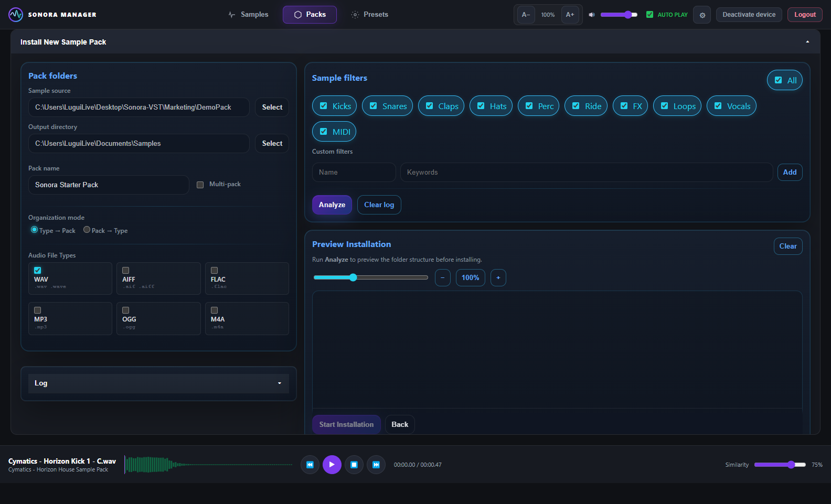Toggle the Claps filter chip

tap(441, 106)
